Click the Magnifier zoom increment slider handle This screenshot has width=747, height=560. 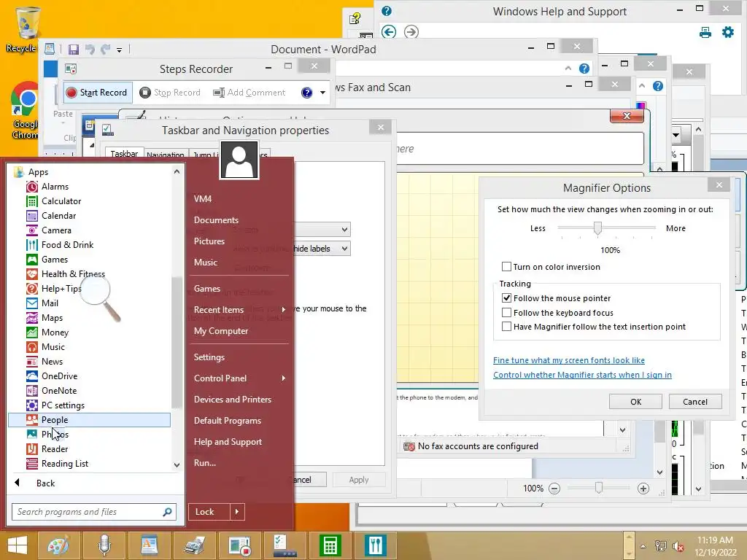point(597,228)
